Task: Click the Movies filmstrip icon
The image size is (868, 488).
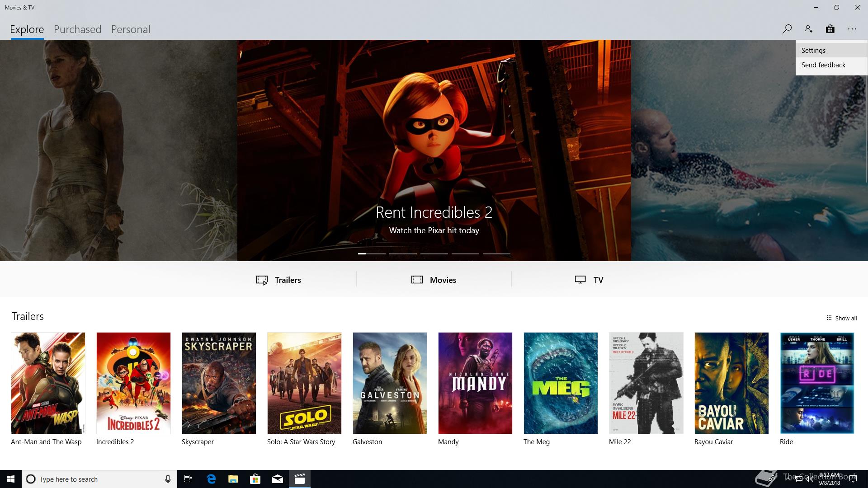Action: (x=417, y=280)
